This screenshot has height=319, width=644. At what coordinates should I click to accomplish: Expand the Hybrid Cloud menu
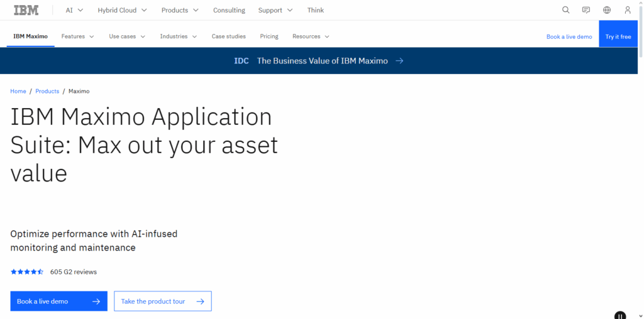(122, 10)
